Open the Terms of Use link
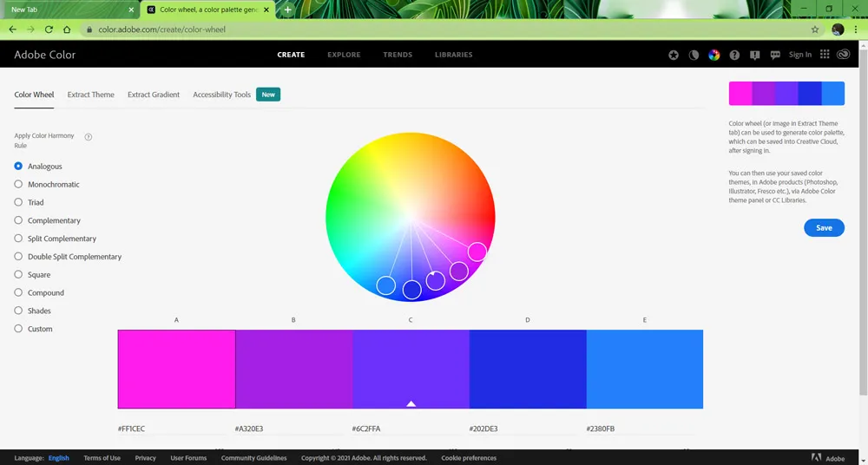Screen dimensions: 868x465 (x=102, y=458)
